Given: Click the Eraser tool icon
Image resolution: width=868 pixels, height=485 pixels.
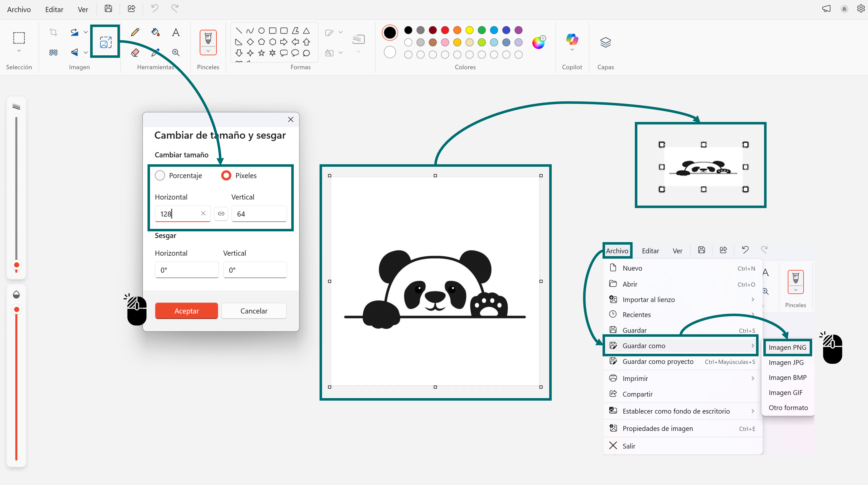Looking at the screenshot, I should [135, 53].
